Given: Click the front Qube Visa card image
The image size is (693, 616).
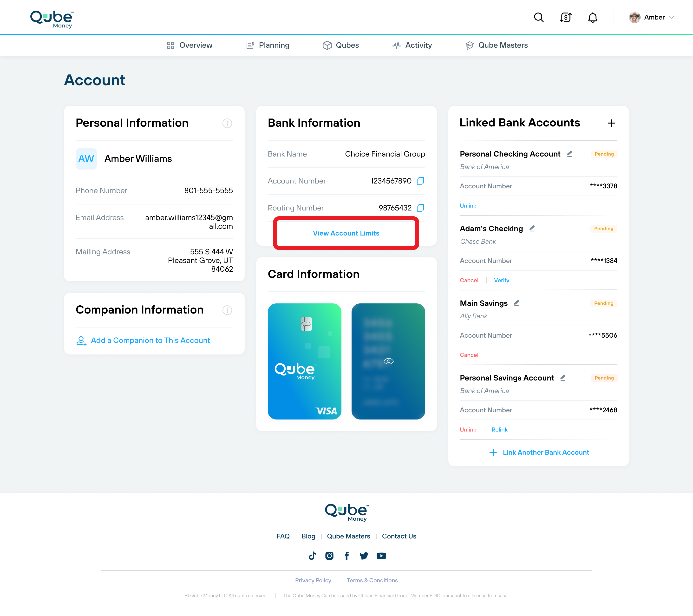Looking at the screenshot, I should coord(304,361).
